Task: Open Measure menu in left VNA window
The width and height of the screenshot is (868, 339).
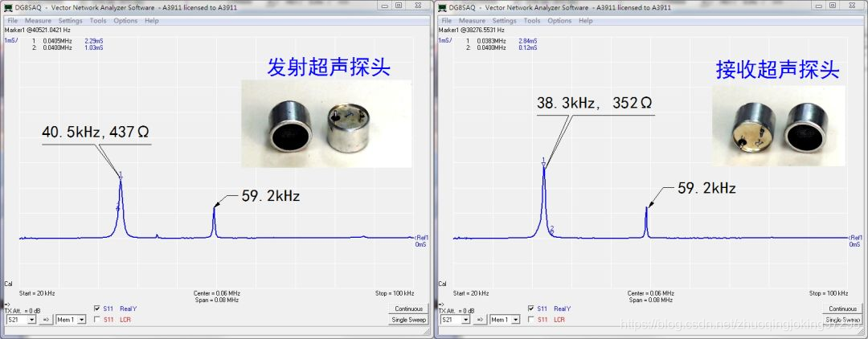Action: coord(39,20)
